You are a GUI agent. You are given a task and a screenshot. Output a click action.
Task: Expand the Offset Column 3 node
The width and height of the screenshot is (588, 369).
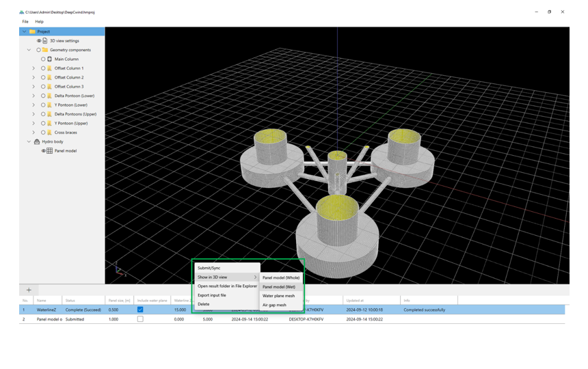(x=34, y=87)
